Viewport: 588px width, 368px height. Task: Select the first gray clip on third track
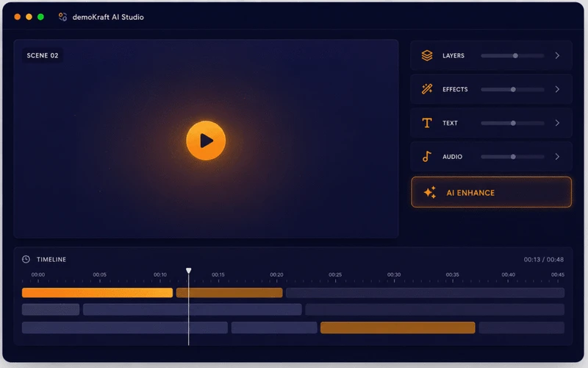[x=124, y=328]
